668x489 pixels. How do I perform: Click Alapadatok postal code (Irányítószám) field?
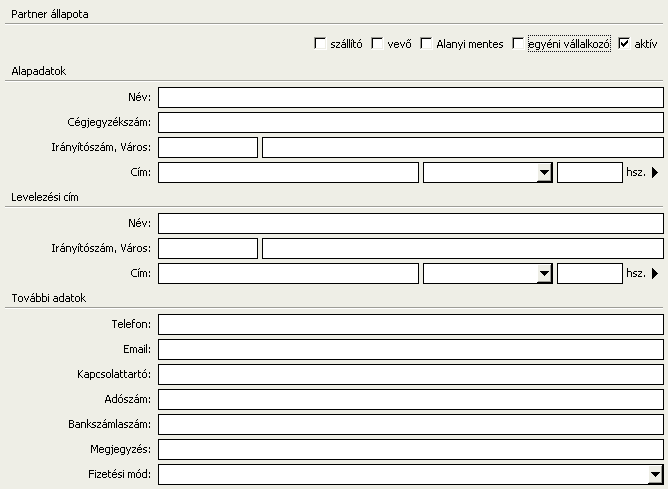[208, 147]
